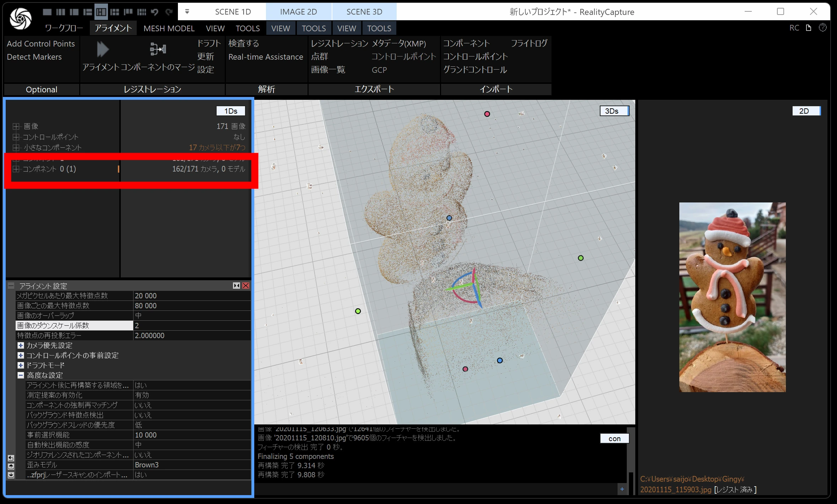Image resolution: width=837 pixels, height=504 pixels.
Task: Select the single-pane layout icon
Action: tap(47, 12)
